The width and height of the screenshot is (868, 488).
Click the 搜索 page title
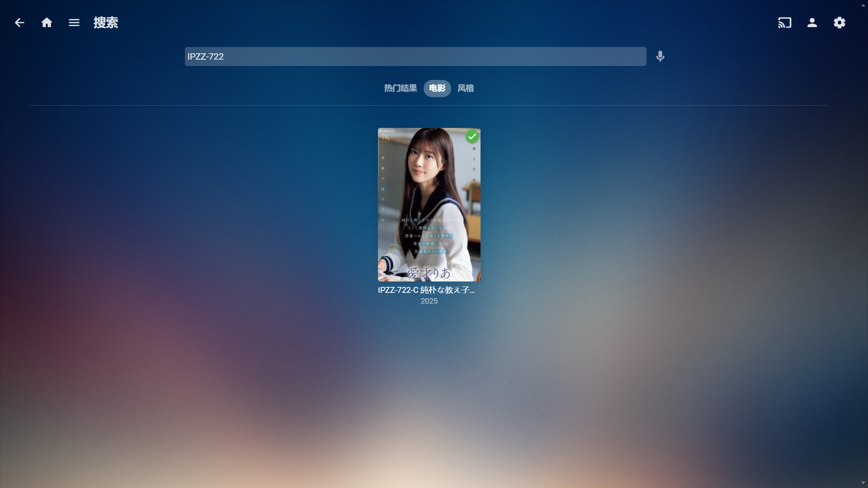(x=106, y=23)
